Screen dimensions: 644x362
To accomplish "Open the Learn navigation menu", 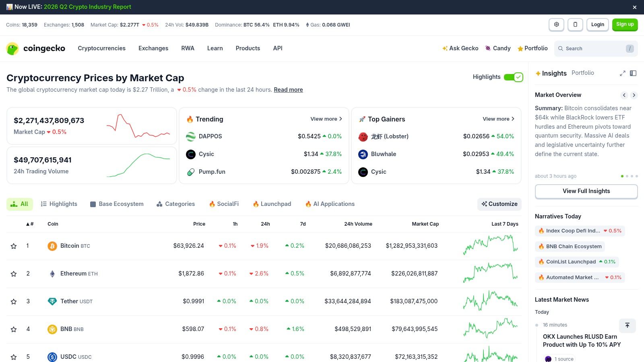I will tap(215, 48).
